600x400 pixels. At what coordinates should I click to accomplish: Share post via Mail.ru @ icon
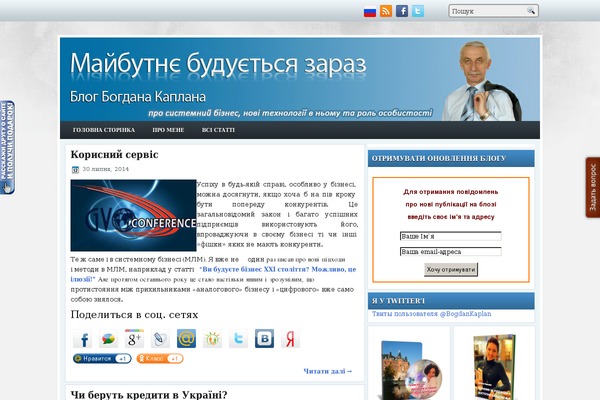186,339
